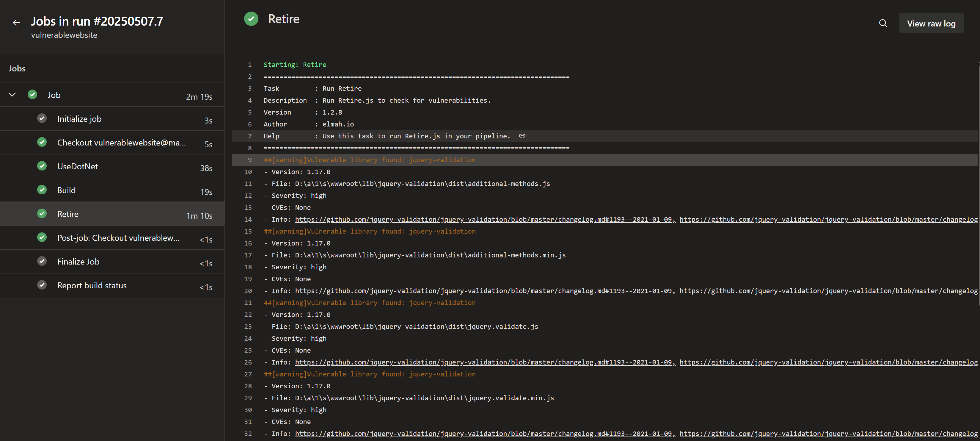The width and height of the screenshot is (980, 441).
Task: Click line number 21 in the log gutter
Action: 248,302
